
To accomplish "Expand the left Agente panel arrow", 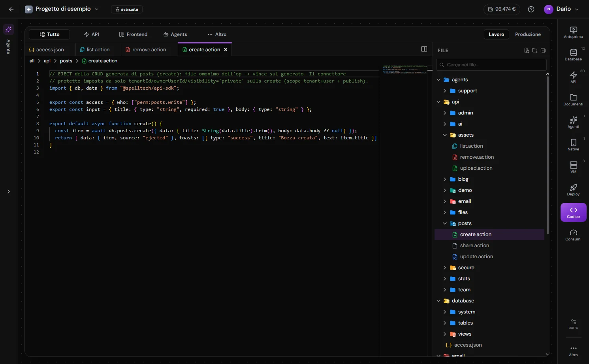I will coord(8,191).
